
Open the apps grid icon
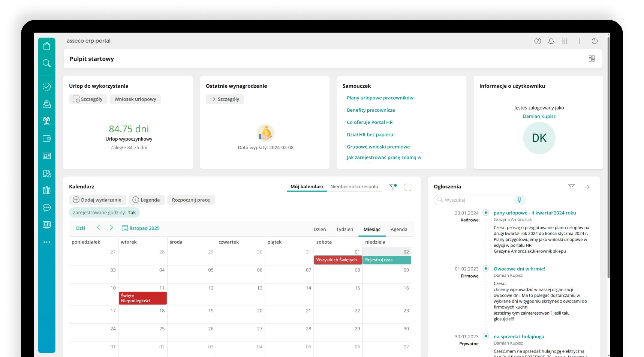565,41
